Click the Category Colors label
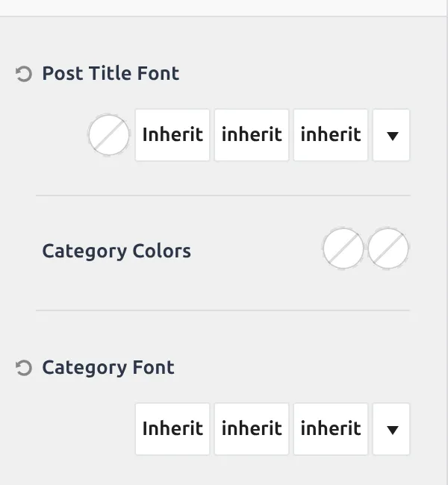 [x=116, y=251]
